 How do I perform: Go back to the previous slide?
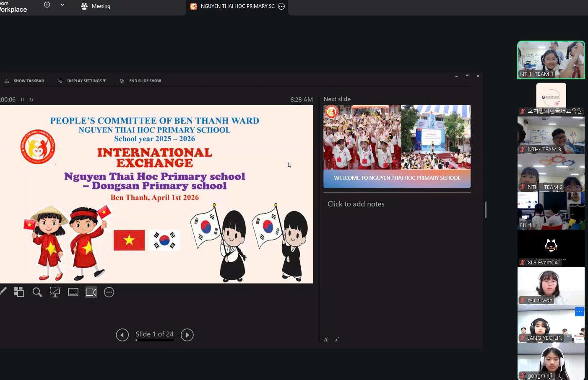coord(122,335)
